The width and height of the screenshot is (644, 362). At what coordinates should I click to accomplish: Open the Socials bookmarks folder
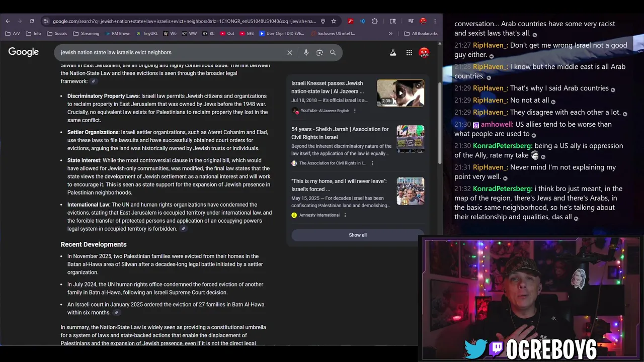pos(57,34)
